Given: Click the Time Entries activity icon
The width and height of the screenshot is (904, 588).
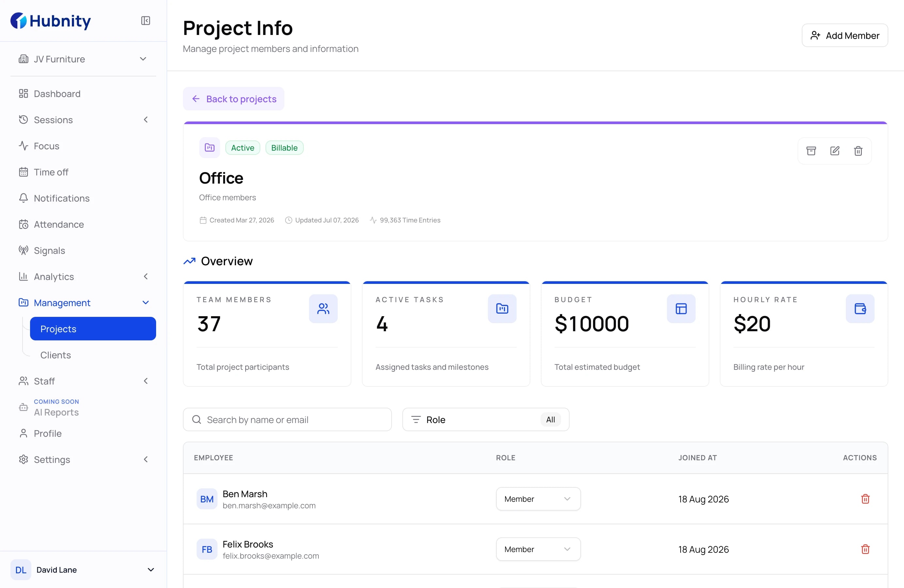Looking at the screenshot, I should [373, 220].
